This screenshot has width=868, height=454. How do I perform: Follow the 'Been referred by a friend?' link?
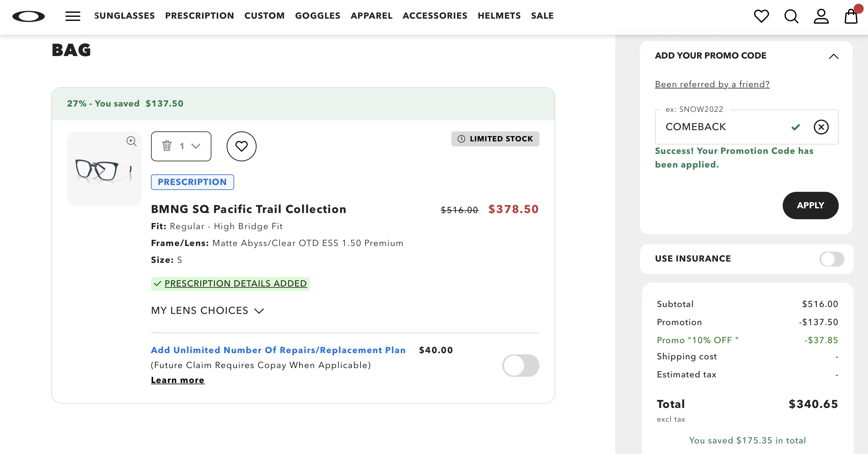coord(712,84)
